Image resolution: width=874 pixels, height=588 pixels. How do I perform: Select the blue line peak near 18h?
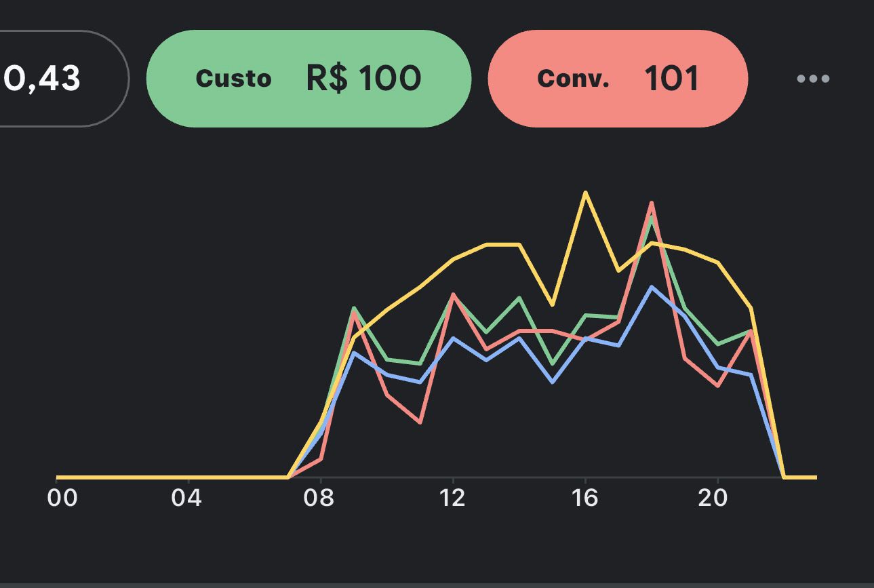652,288
